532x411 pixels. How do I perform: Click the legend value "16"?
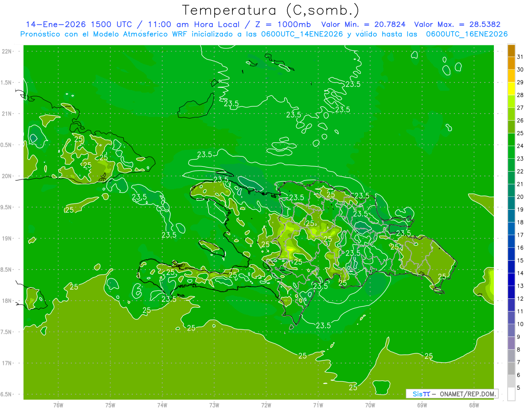point(520,248)
